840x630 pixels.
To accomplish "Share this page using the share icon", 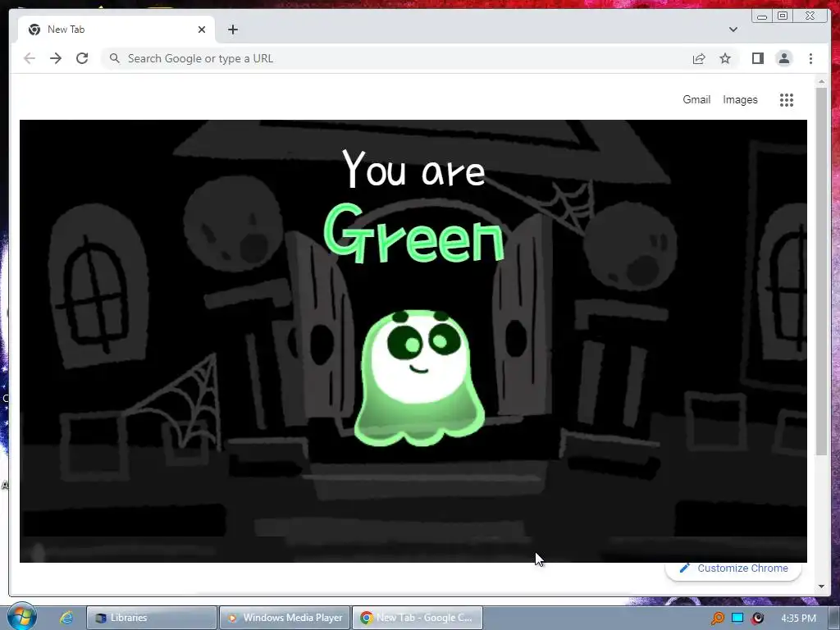I will tap(699, 58).
